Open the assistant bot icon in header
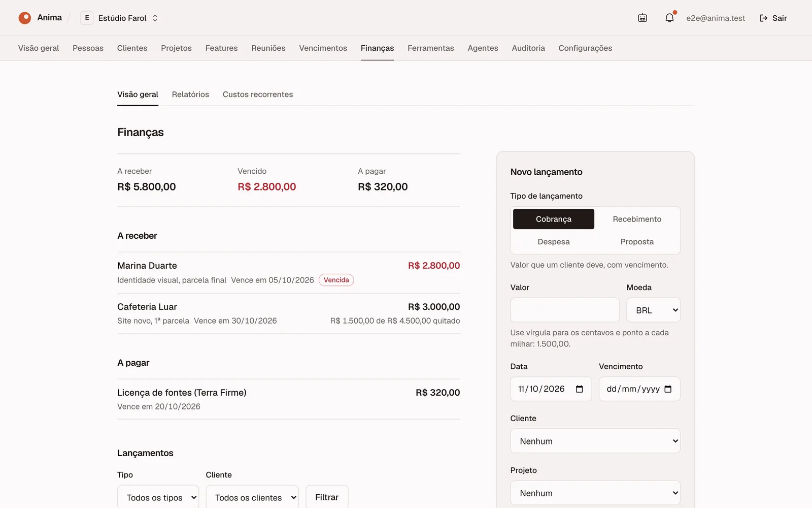This screenshot has width=812, height=508. click(642, 18)
